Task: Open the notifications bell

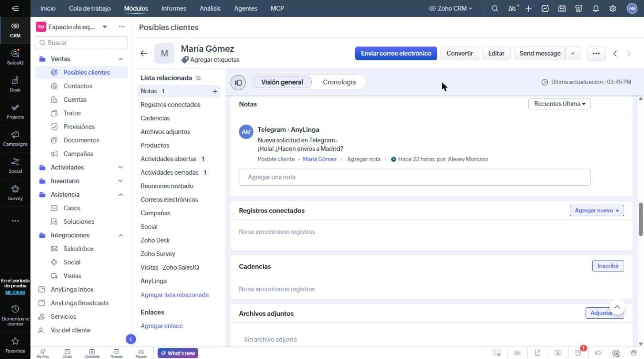Action: tap(596, 8)
